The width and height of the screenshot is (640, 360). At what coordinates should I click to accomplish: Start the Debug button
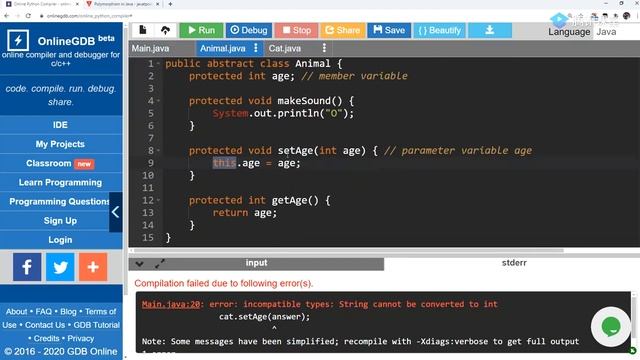(249, 30)
